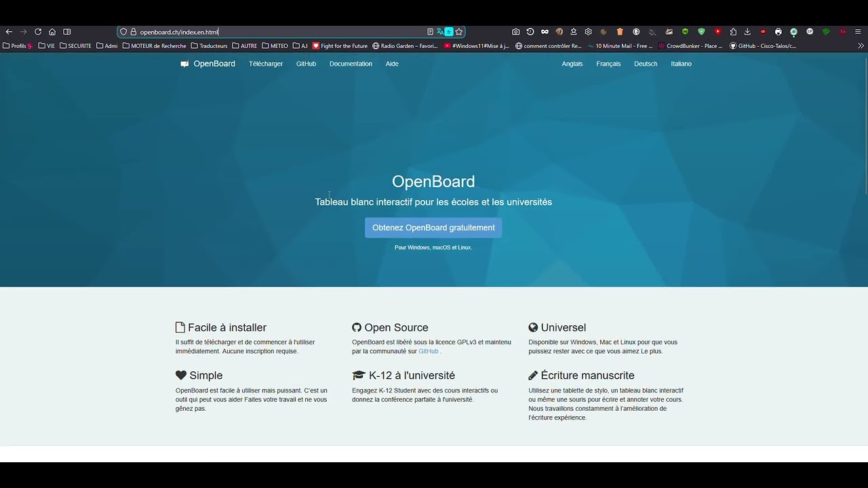Bookmark this page with the star

click(x=459, y=32)
